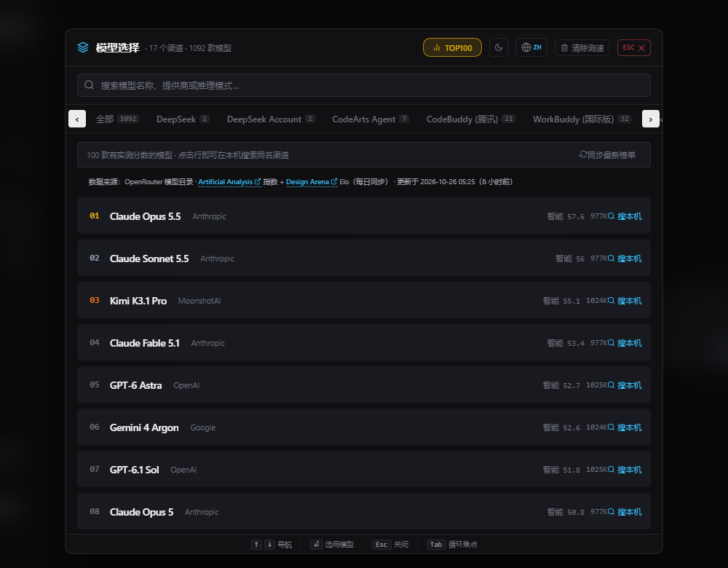Click 搜本机 for Claude Opus 5.5
Viewport: 728px width, 568px height.
pyautogui.click(x=625, y=216)
